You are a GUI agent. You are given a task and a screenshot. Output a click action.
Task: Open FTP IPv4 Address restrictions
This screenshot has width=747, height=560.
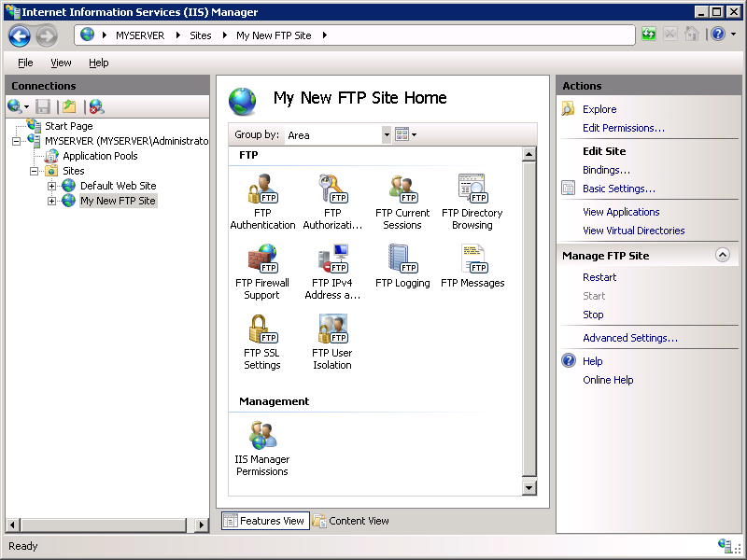pyautogui.click(x=332, y=266)
